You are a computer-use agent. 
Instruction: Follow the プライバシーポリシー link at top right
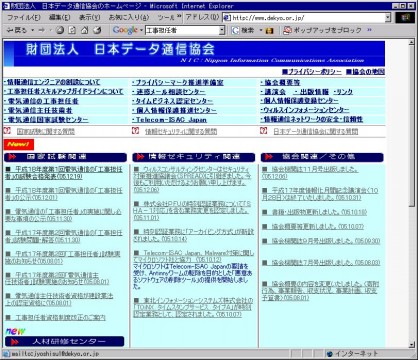(312, 72)
